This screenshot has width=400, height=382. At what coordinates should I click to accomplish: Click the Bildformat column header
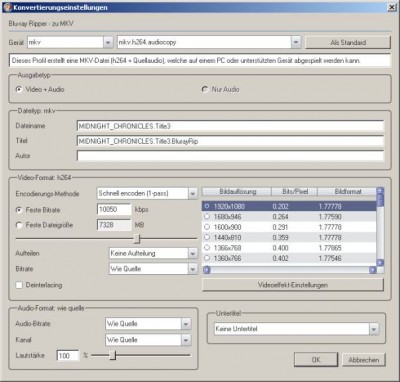pos(347,192)
